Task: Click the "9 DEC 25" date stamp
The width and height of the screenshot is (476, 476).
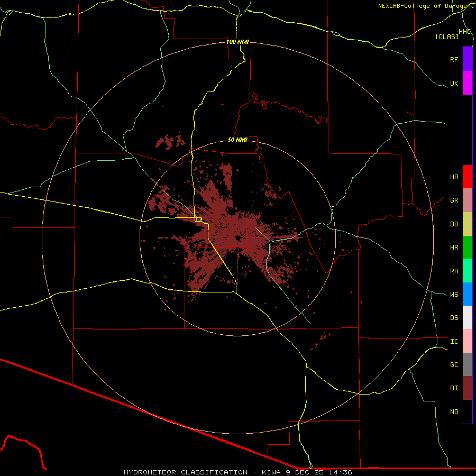Action: [305, 472]
